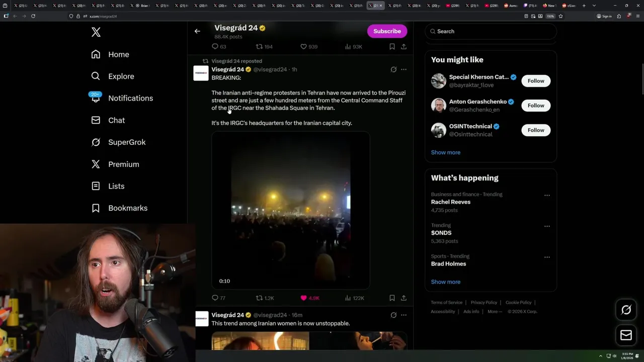Image resolution: width=644 pixels, height=362 pixels.
Task: Open the browser extensions icon
Action: 619,16
